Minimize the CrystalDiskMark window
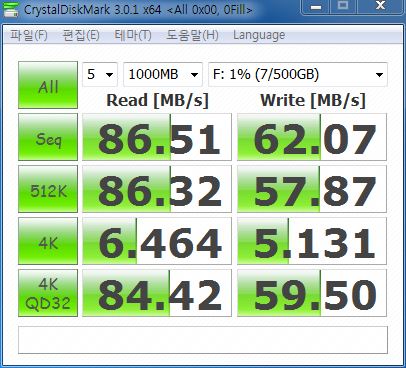 coord(316,7)
